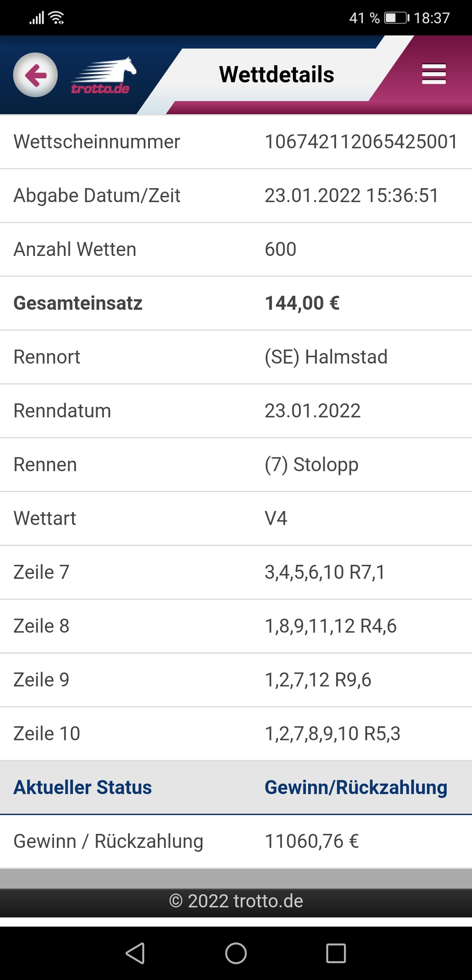Tap the © 2022 trotto.de footer link
This screenshot has width=472, height=980.
coord(236,901)
